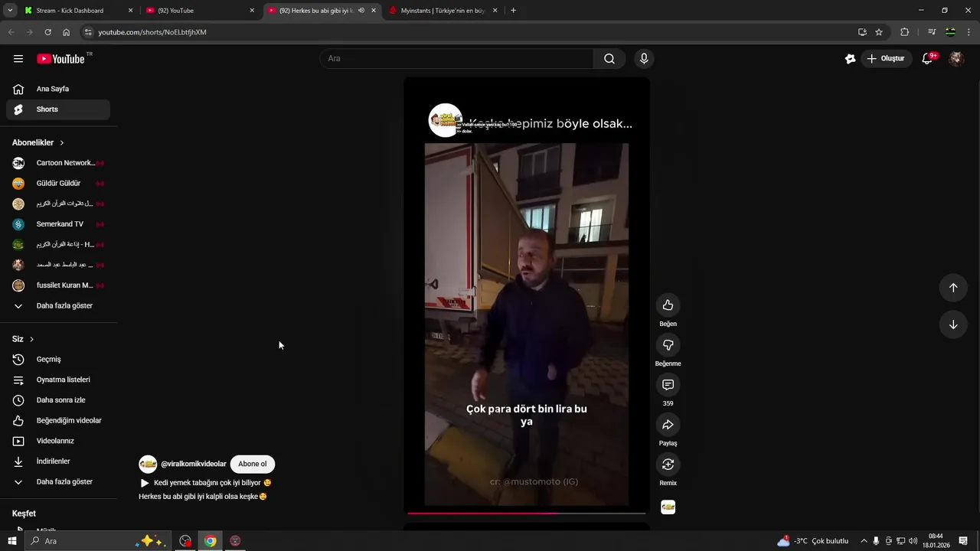Start voice search with microphone icon
This screenshot has height=551, width=980.
click(644, 59)
